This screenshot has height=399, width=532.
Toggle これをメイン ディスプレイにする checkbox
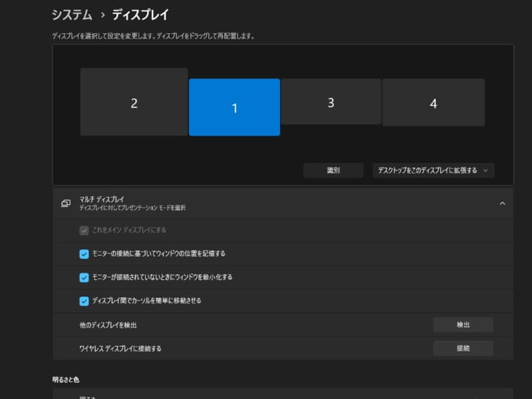[84, 230]
